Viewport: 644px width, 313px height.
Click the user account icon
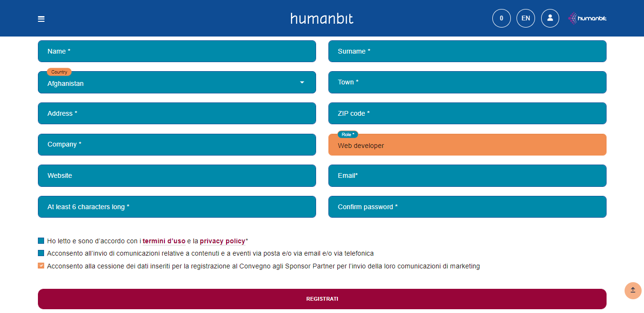[x=550, y=18]
